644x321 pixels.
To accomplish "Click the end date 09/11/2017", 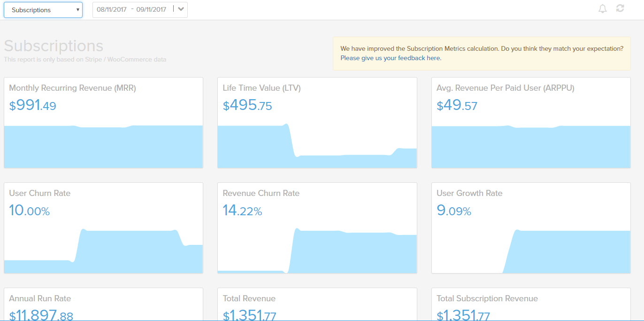I will (151, 9).
